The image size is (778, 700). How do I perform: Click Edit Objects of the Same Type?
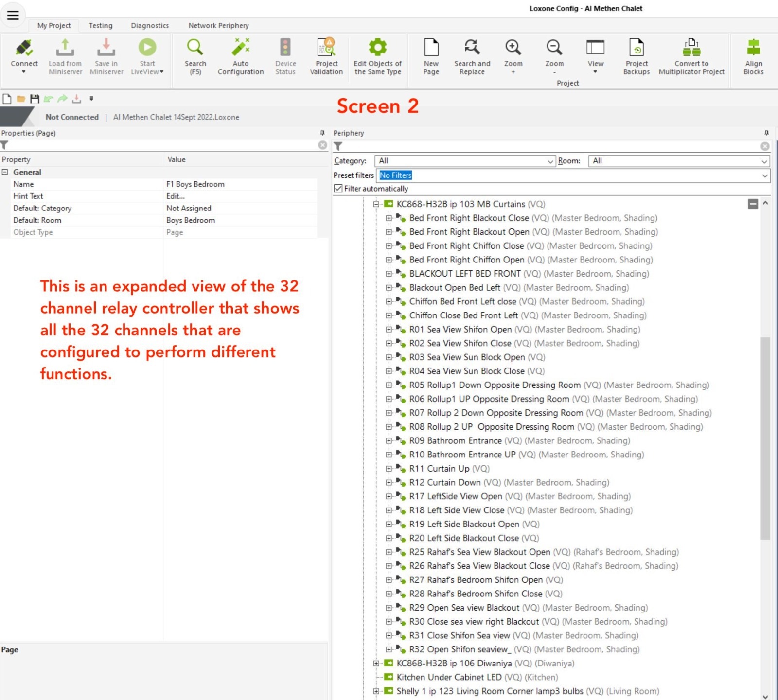click(x=377, y=49)
